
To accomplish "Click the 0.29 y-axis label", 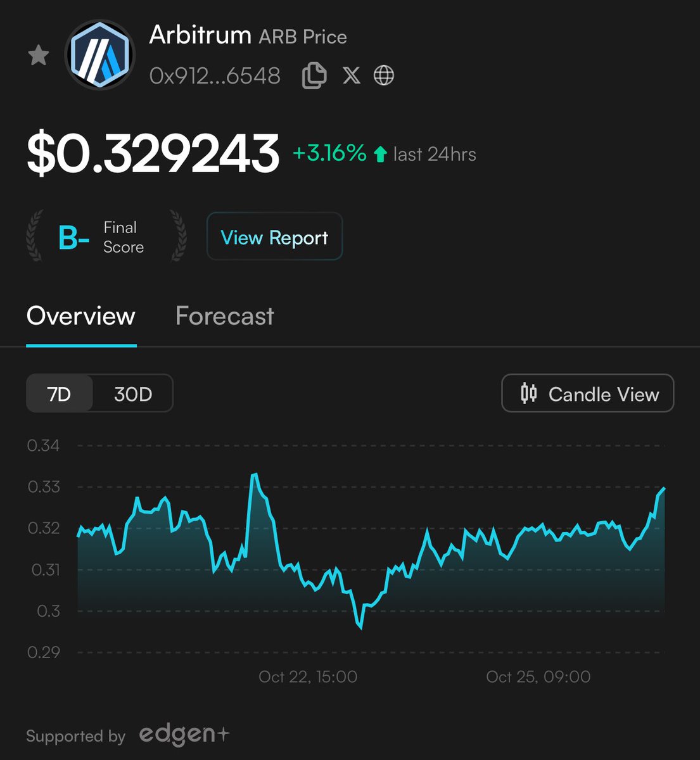I will pyautogui.click(x=44, y=652).
